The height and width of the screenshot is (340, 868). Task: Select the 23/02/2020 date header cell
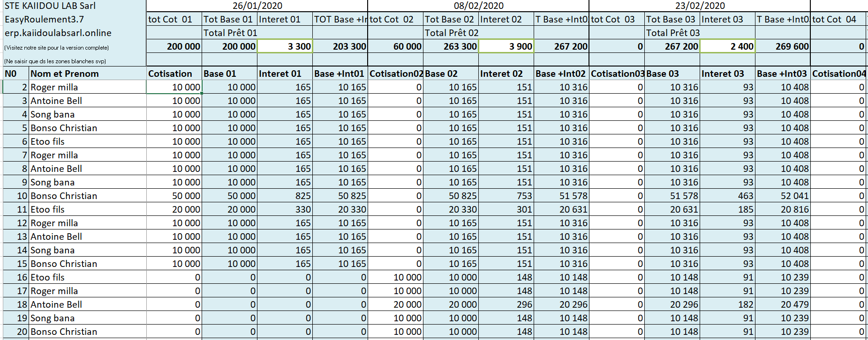tap(700, 6)
